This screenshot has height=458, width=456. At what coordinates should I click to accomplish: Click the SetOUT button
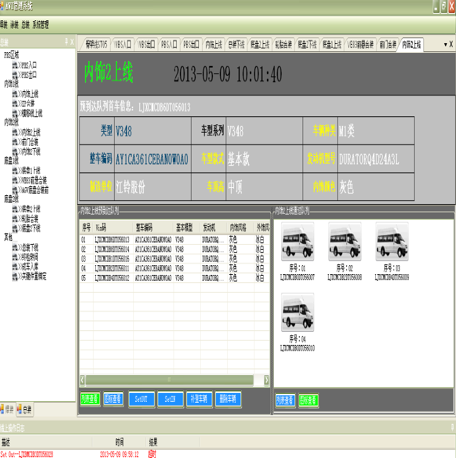click(141, 399)
